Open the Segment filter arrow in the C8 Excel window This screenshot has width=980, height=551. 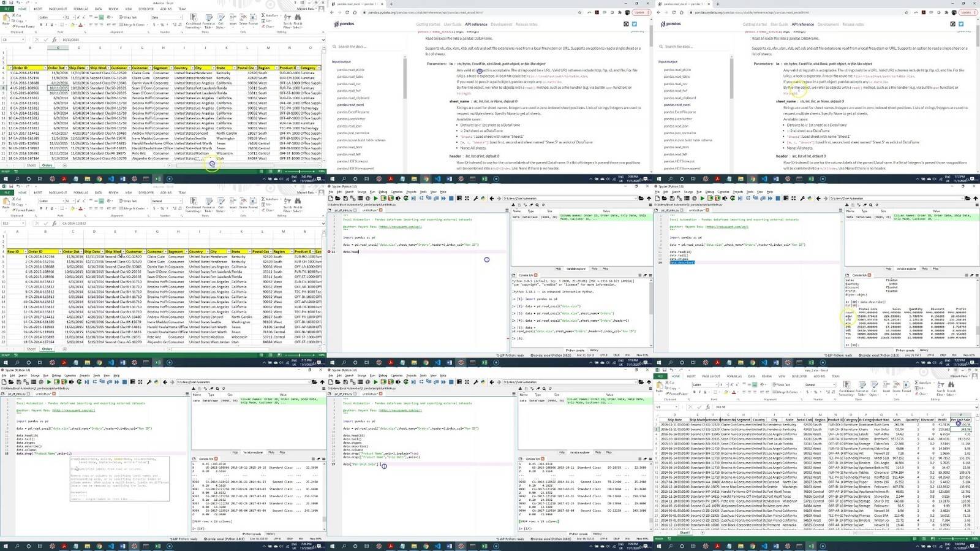point(171,68)
